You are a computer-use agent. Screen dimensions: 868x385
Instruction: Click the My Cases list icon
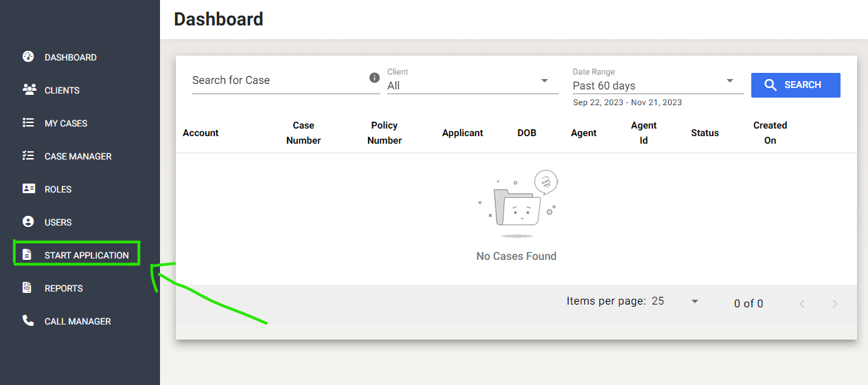[28, 122]
